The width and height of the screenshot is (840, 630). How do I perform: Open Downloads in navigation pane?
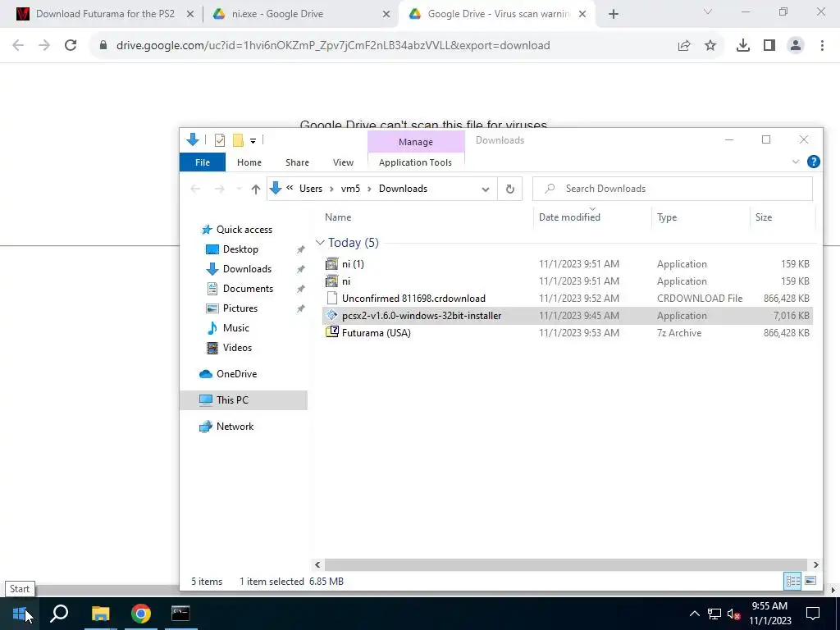(247, 269)
